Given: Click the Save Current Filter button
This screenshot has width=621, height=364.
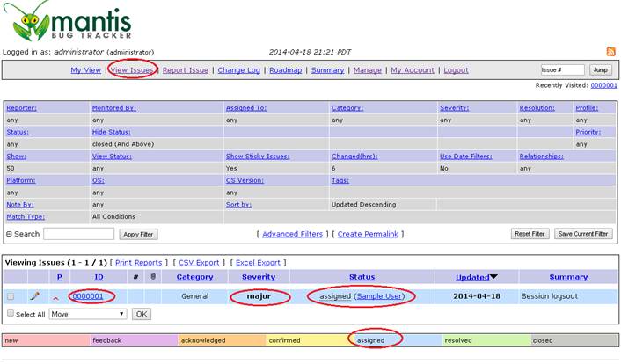Looking at the screenshot, I should 583,234.
